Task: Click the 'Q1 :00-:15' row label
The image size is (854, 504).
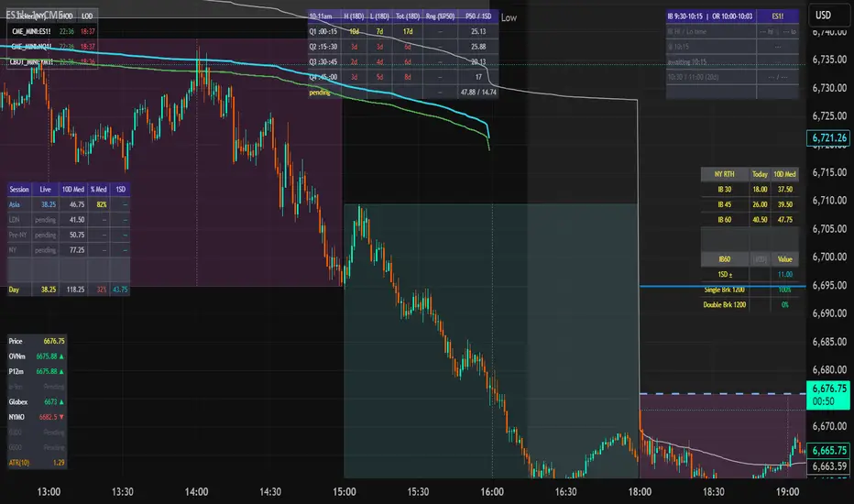Action: [x=323, y=31]
